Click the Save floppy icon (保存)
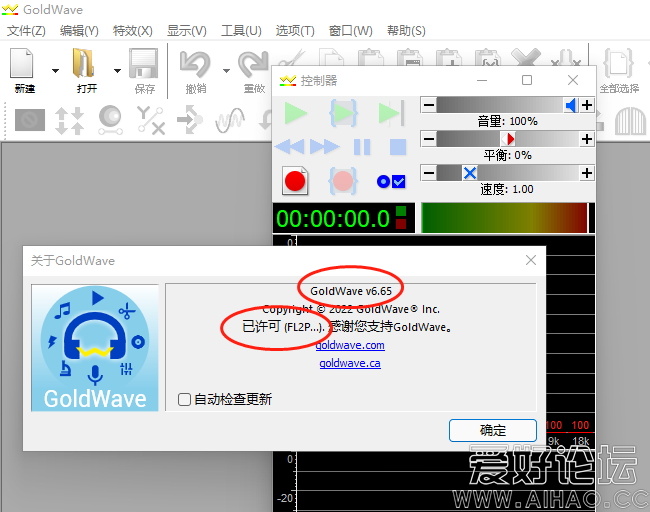Screen dimensions: 650x512 click(143, 63)
